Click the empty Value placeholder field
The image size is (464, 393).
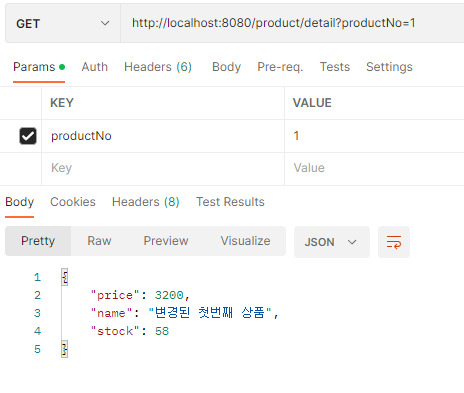(374, 168)
